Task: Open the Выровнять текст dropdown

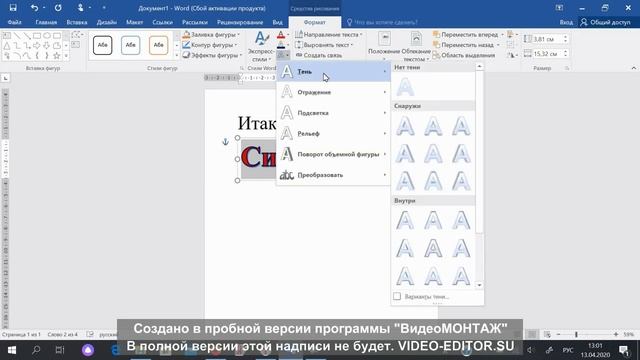Action: [x=324, y=45]
